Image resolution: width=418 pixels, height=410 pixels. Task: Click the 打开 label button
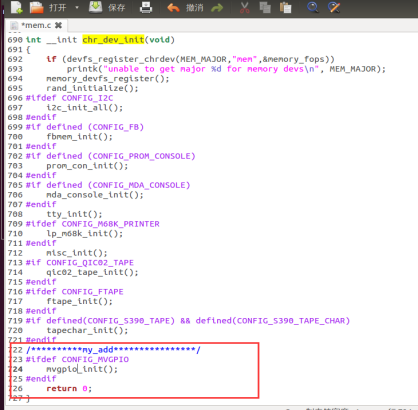[58, 8]
